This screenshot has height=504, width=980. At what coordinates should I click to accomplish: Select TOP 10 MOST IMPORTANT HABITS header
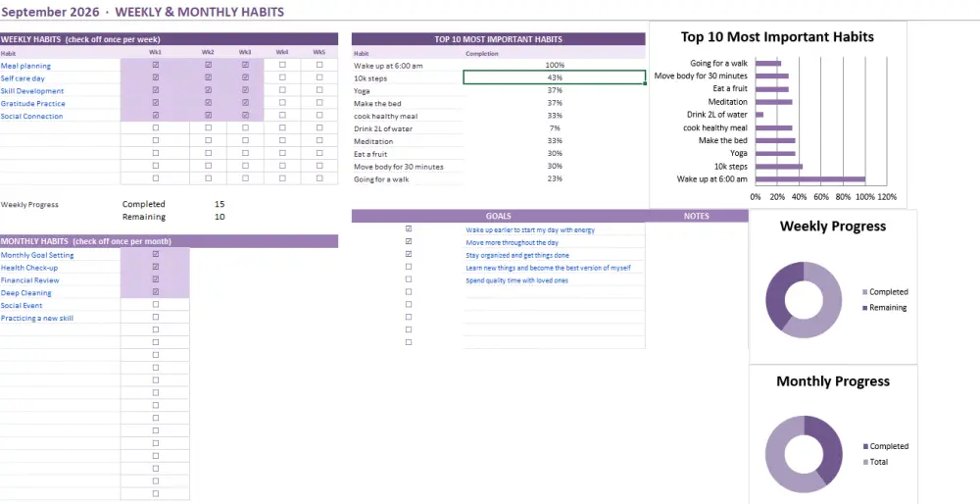point(498,39)
